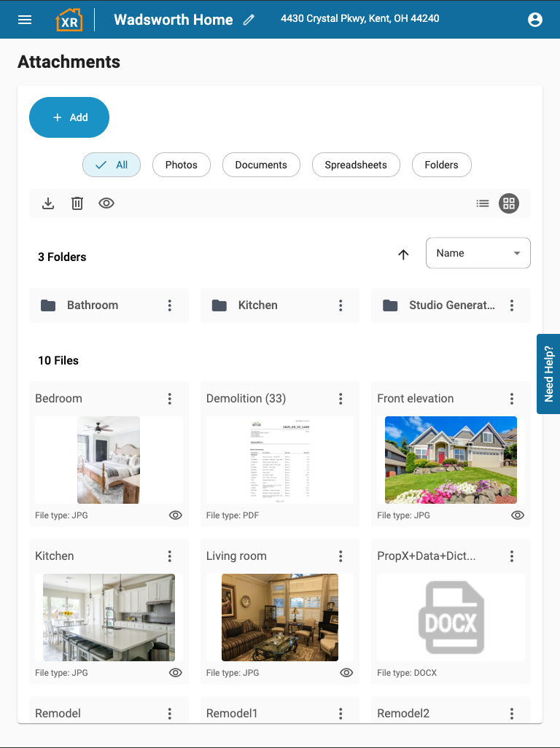Click the Remodel file name
Viewport: 560px width, 748px height.
pyautogui.click(x=58, y=714)
